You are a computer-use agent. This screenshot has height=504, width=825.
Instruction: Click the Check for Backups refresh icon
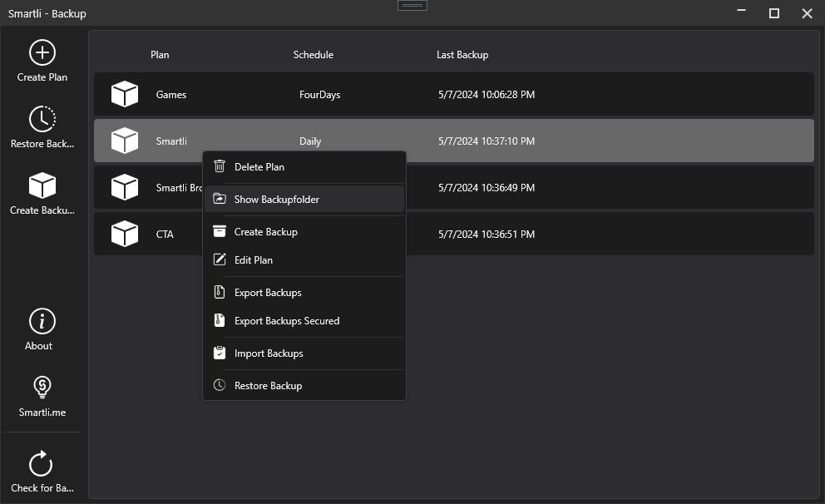coord(42,464)
